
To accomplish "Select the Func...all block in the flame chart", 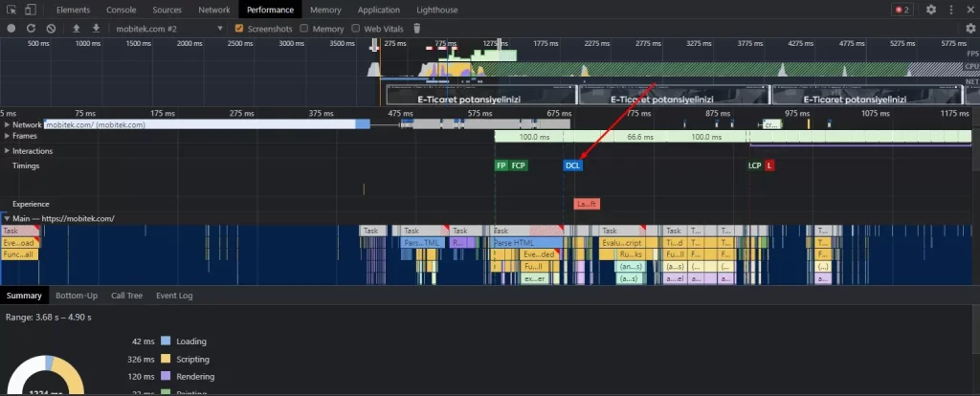I will 19,254.
